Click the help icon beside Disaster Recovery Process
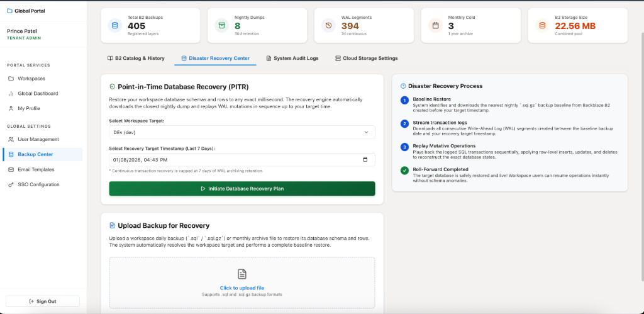The width and height of the screenshot is (644, 314). [403, 86]
